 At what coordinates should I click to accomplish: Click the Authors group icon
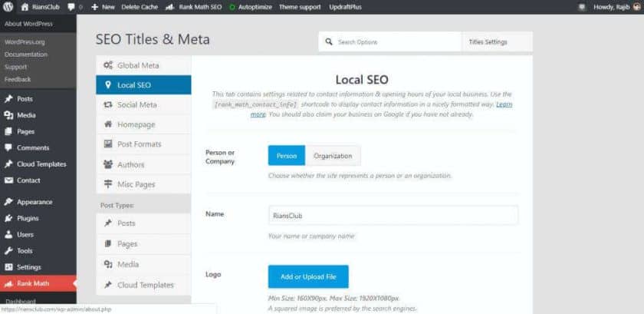[108, 164]
